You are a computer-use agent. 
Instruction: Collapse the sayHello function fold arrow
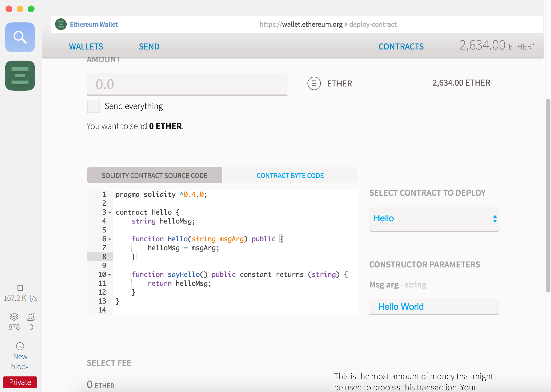(110, 275)
